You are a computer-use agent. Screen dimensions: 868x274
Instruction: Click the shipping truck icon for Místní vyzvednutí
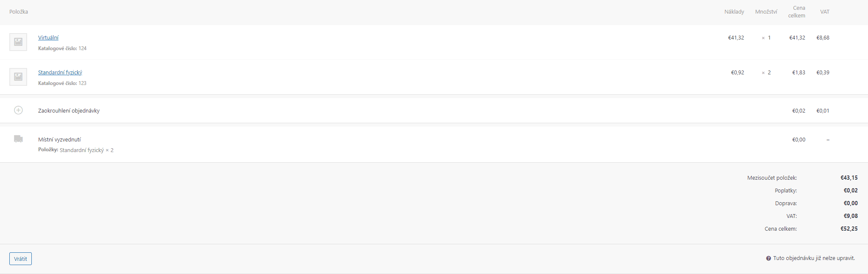pyautogui.click(x=18, y=139)
